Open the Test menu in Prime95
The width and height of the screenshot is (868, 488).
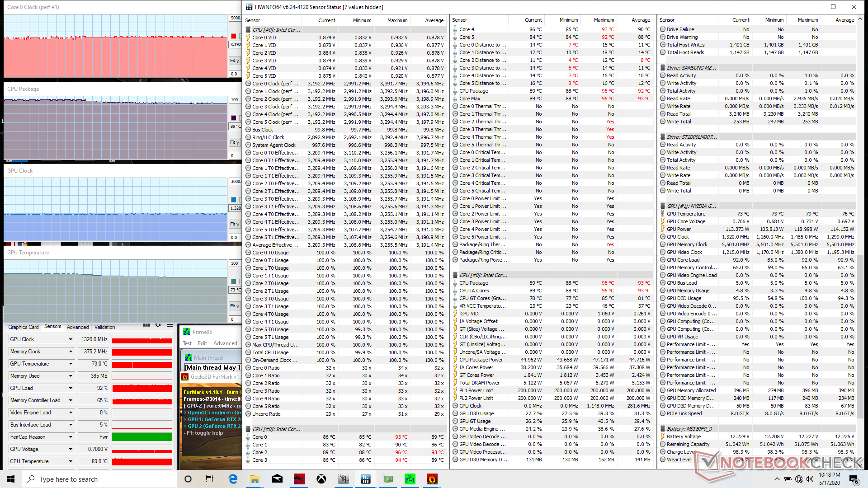click(187, 343)
